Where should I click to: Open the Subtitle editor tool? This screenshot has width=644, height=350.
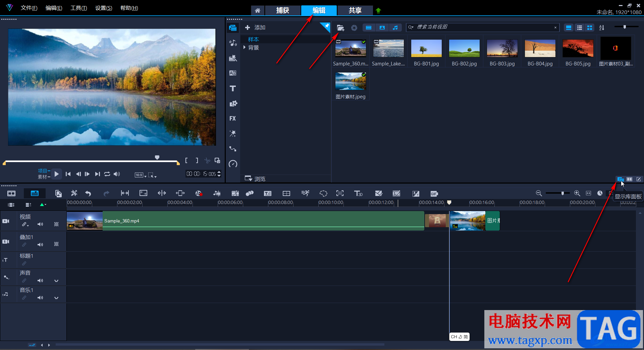268,193
